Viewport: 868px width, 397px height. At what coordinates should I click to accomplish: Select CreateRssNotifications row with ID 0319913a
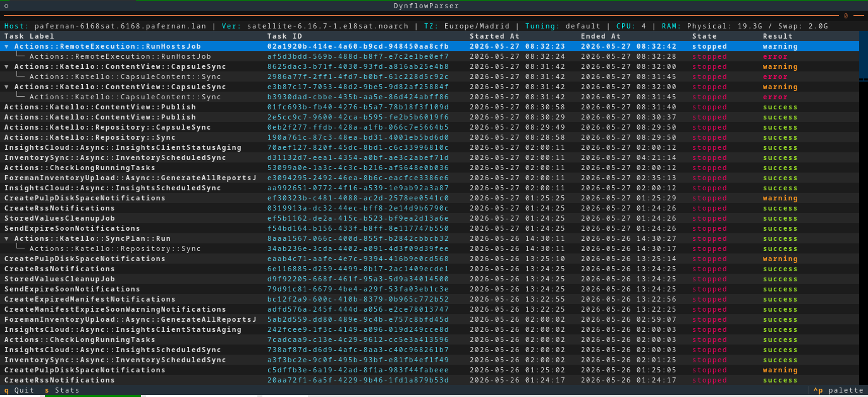pos(430,208)
